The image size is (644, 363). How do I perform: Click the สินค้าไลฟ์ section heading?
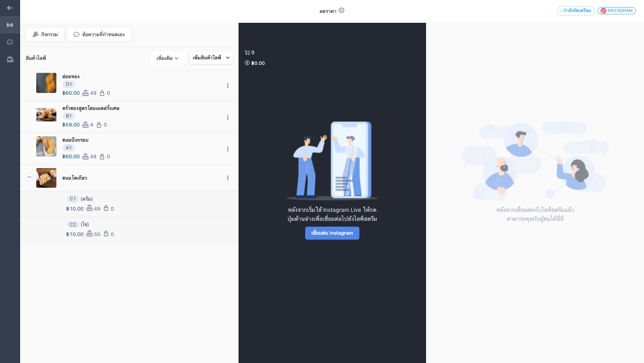click(36, 58)
